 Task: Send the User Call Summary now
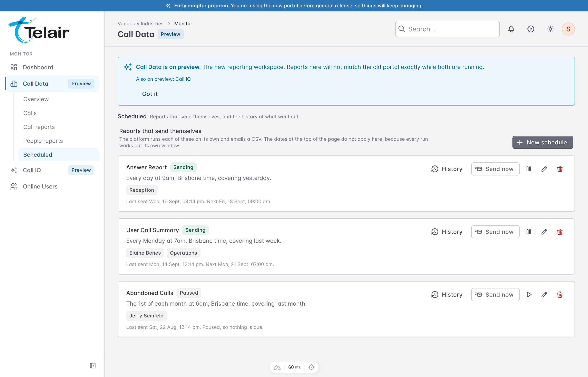tap(495, 232)
